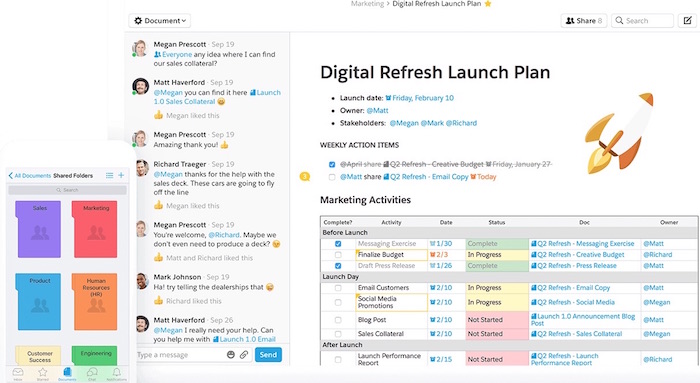Click the compose new document icon

pos(687,21)
